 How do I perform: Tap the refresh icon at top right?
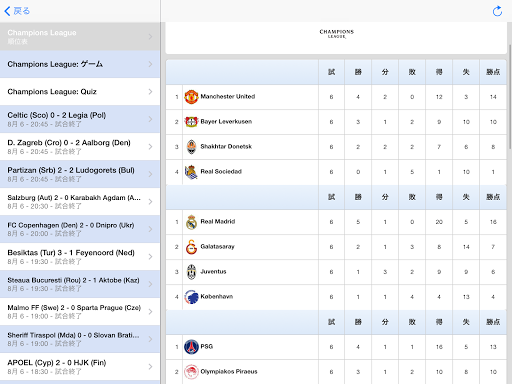click(x=497, y=11)
